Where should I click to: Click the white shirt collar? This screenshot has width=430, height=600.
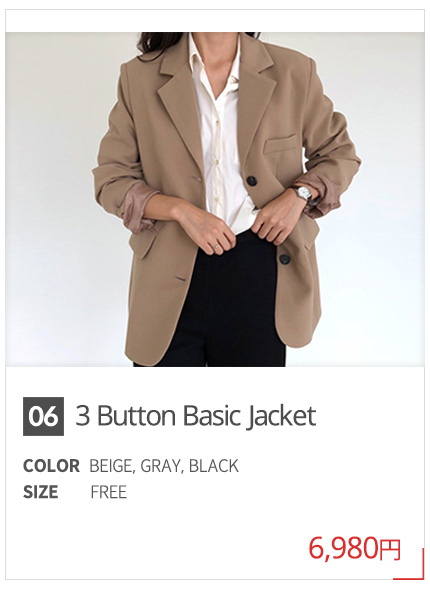pyautogui.click(x=216, y=57)
